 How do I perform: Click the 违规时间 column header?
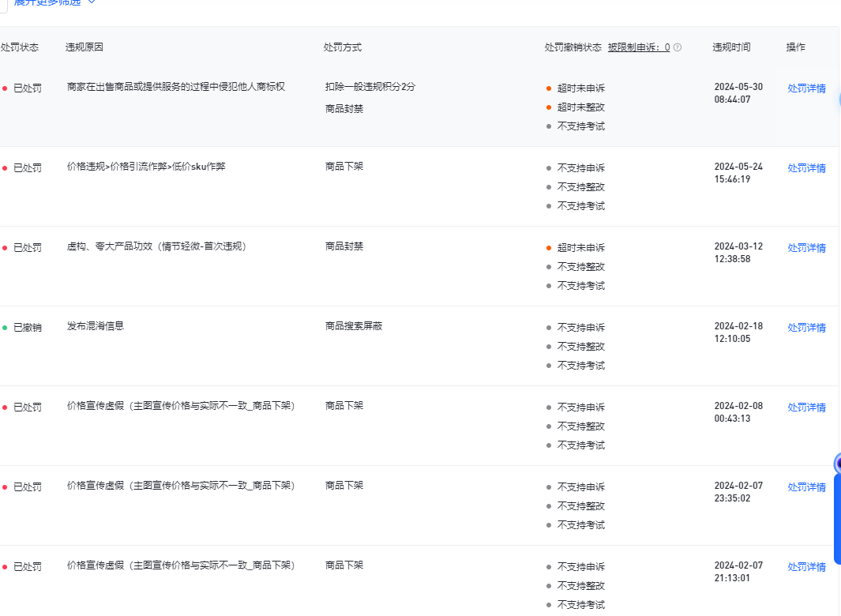click(x=731, y=47)
